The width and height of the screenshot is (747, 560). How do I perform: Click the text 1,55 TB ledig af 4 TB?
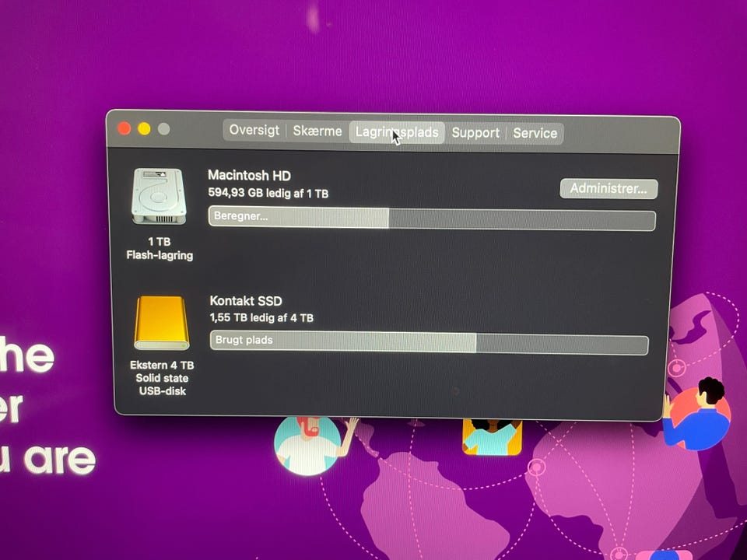(x=261, y=317)
